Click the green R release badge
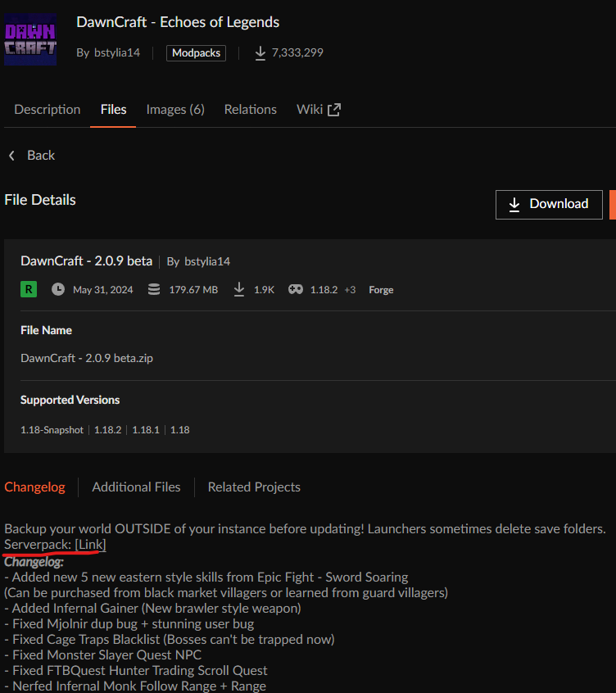The height and width of the screenshot is (693, 616). coord(29,289)
